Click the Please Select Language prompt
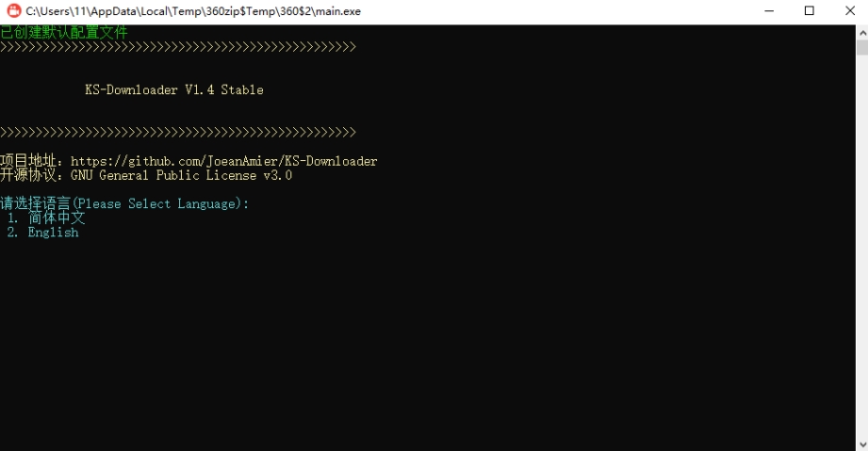 [124, 203]
